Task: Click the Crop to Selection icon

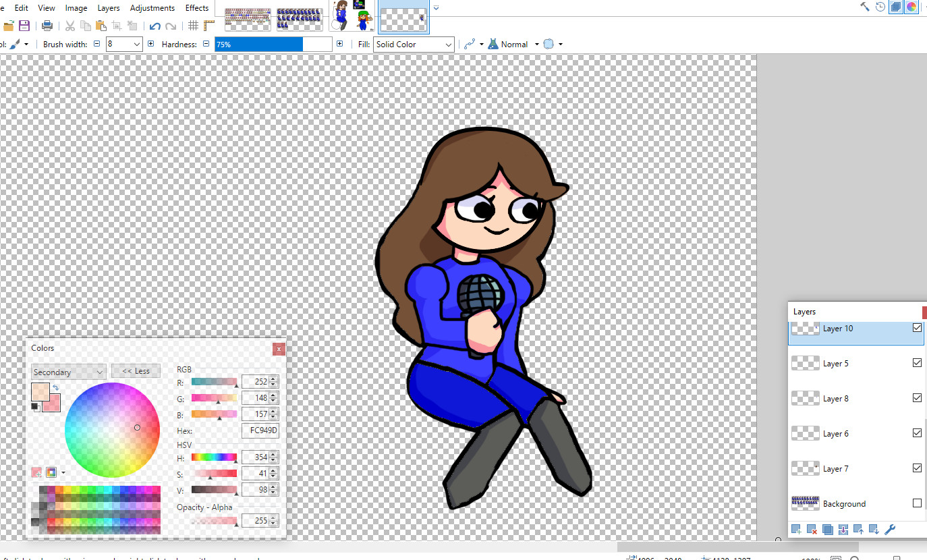Action: coord(117,26)
